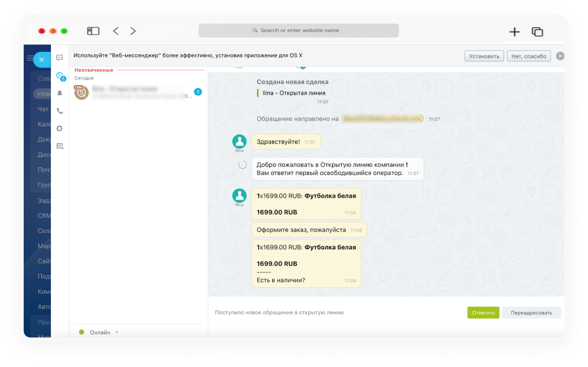Go forward with the browser right arrow
The width and height of the screenshot is (588, 367).
pyautogui.click(x=133, y=31)
